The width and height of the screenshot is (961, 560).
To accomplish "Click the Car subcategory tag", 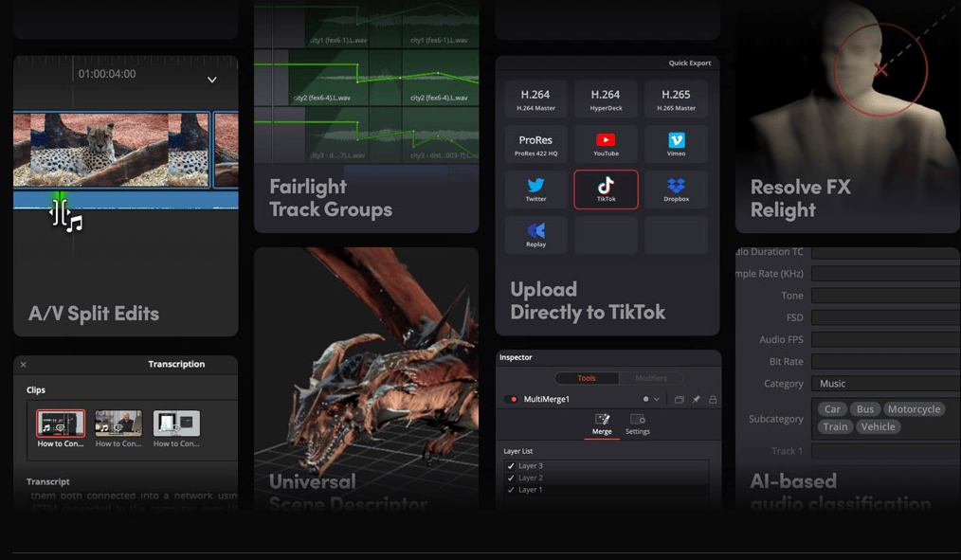I will [x=831, y=408].
